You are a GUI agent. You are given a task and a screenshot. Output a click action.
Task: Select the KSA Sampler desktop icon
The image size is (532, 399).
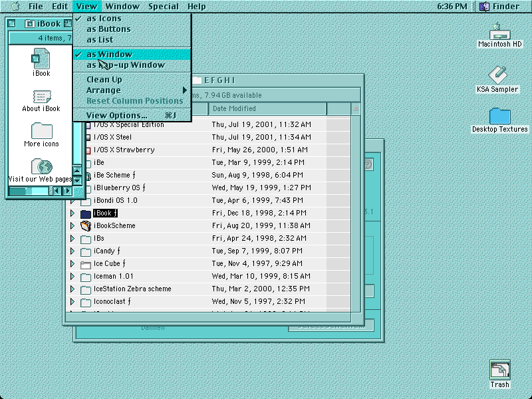click(497, 74)
